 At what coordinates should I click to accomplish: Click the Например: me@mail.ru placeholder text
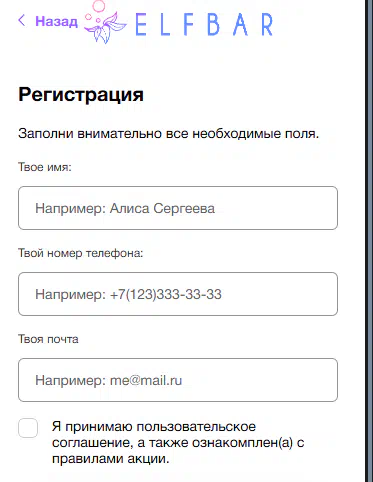coord(109,380)
